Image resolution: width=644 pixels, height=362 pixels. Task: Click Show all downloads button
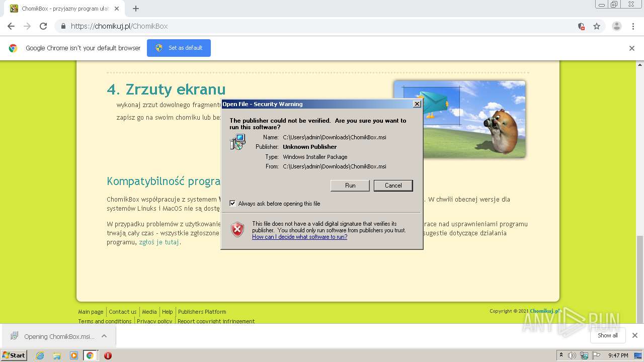tap(607, 335)
